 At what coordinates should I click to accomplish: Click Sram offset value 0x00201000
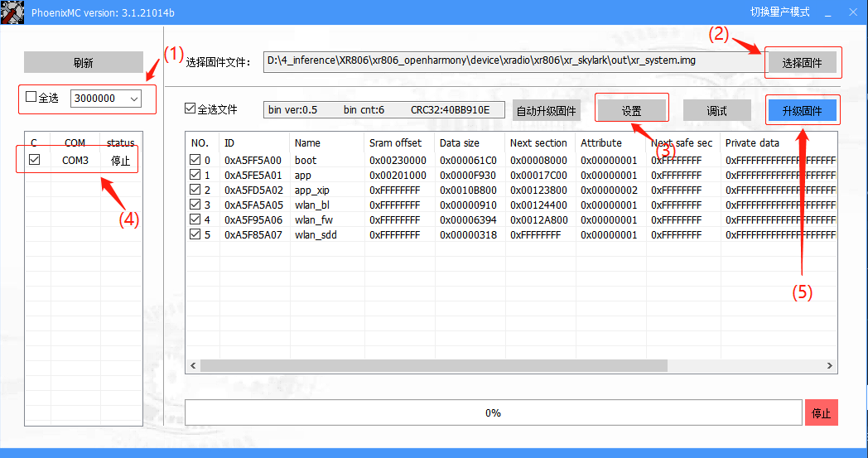[x=398, y=176]
